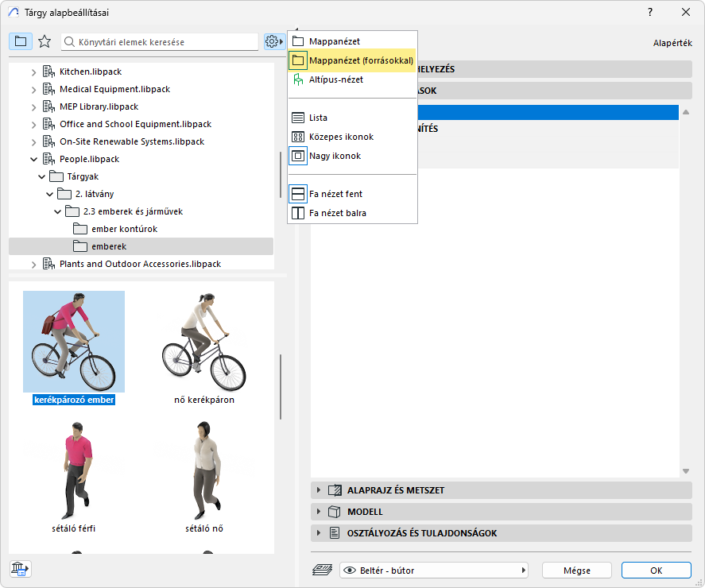Click the favorites star icon
This screenshot has height=588, width=705.
point(45,41)
